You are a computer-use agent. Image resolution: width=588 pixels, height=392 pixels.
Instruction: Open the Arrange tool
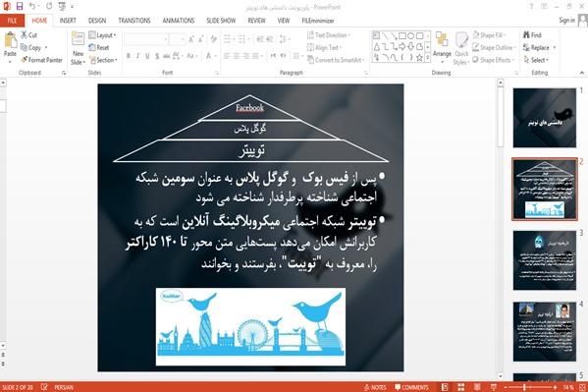coord(442,46)
